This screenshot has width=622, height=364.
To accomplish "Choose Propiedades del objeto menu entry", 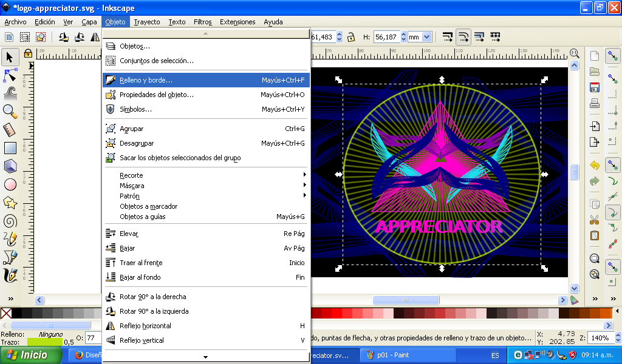I will pos(206,95).
